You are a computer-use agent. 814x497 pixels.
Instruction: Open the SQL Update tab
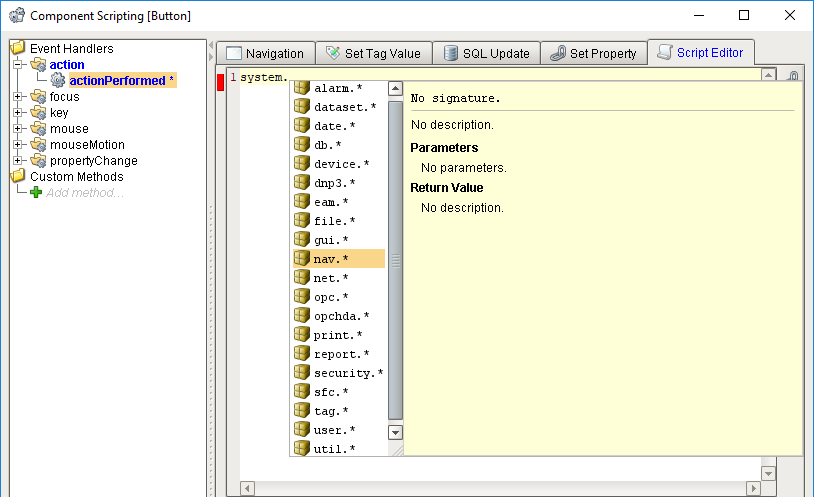(486, 53)
